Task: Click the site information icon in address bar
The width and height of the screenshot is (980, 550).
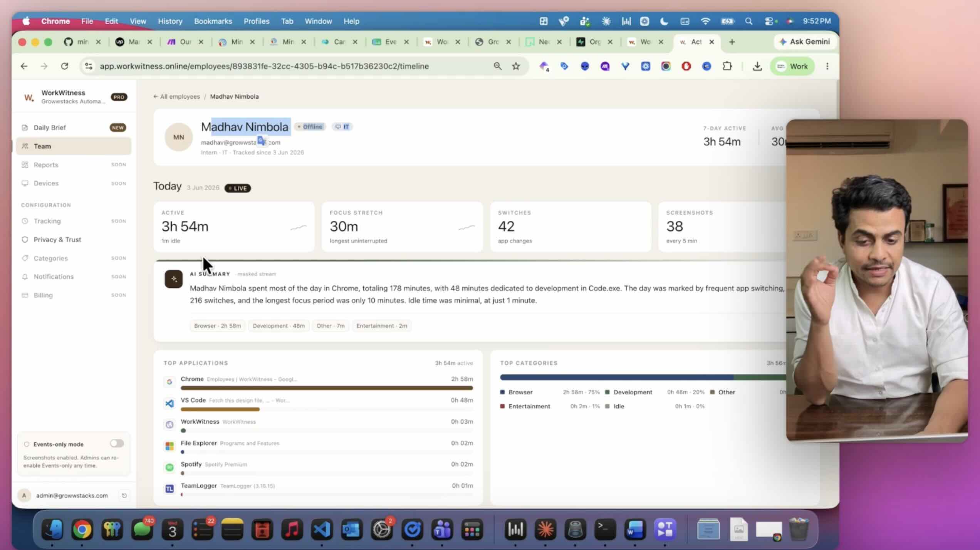Action: tap(89, 66)
